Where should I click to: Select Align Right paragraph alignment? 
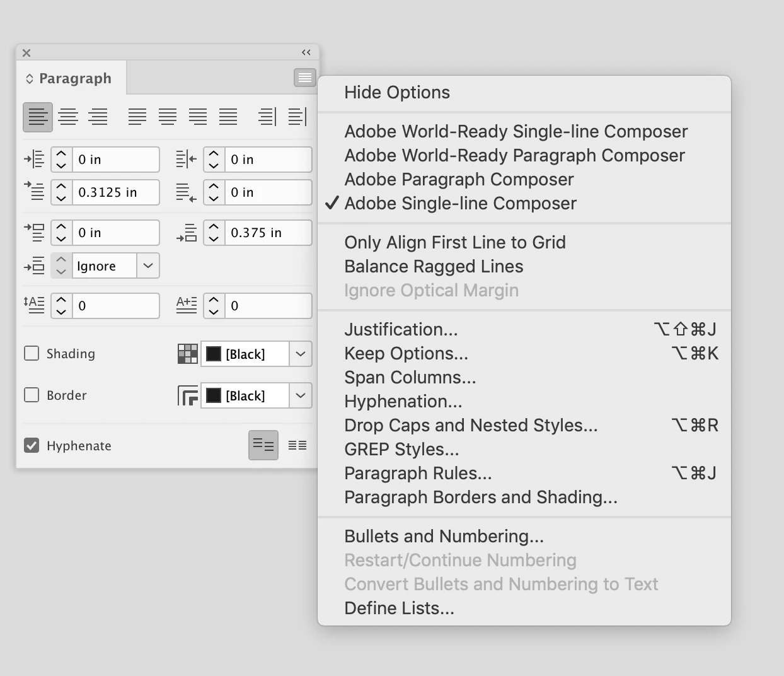pyautogui.click(x=98, y=117)
